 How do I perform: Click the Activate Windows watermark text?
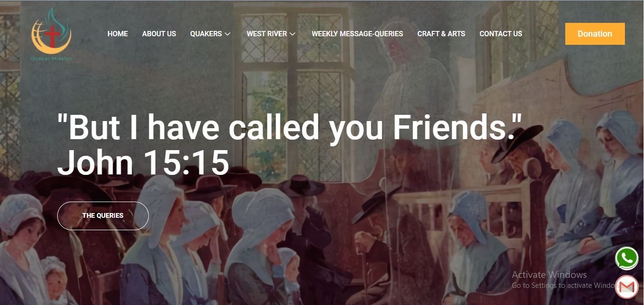coord(549,274)
